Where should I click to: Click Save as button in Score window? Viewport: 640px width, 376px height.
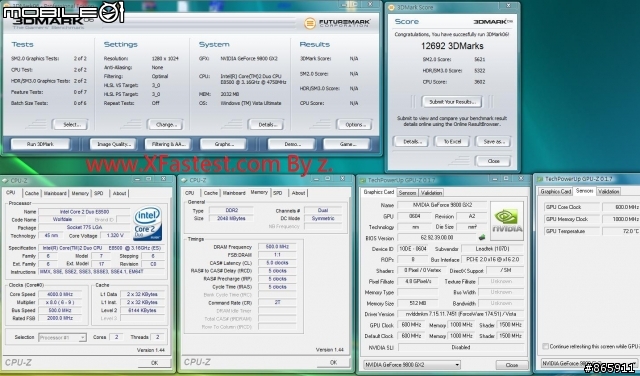pos(493,142)
